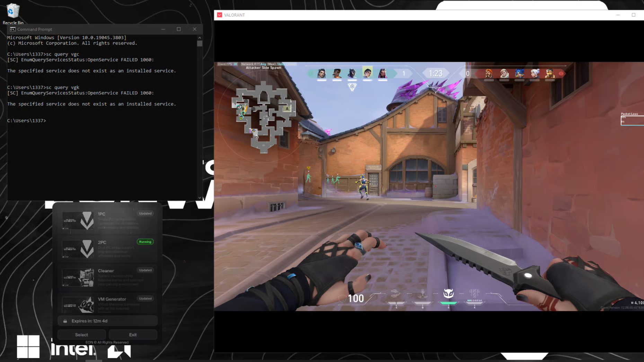Screen dimensions: 644x362
Task: Click the empty C:\Users\1337> prompt line
Action: pos(27,121)
